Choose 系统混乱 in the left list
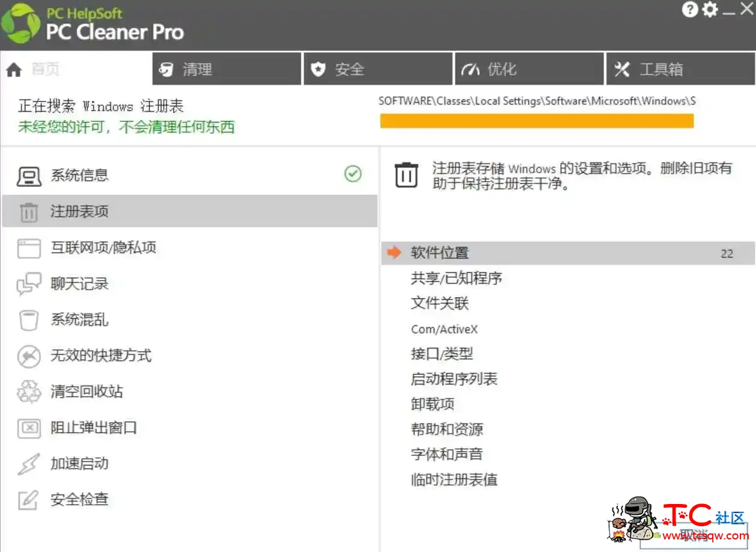The image size is (756, 552). click(x=190, y=319)
